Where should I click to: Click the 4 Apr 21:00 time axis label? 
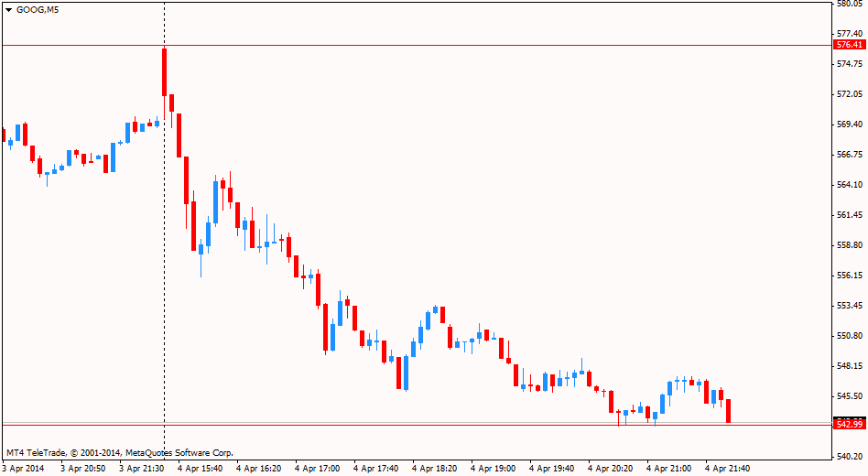click(x=668, y=469)
